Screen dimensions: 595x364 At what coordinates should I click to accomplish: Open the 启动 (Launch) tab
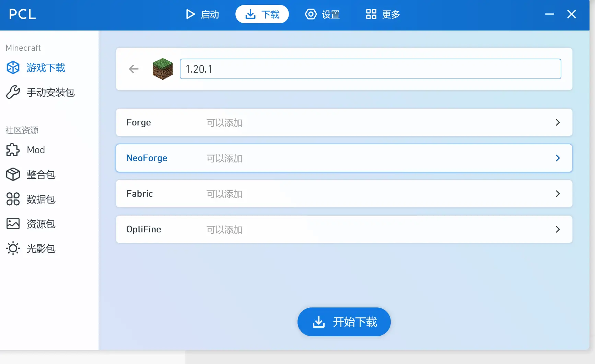[202, 14]
